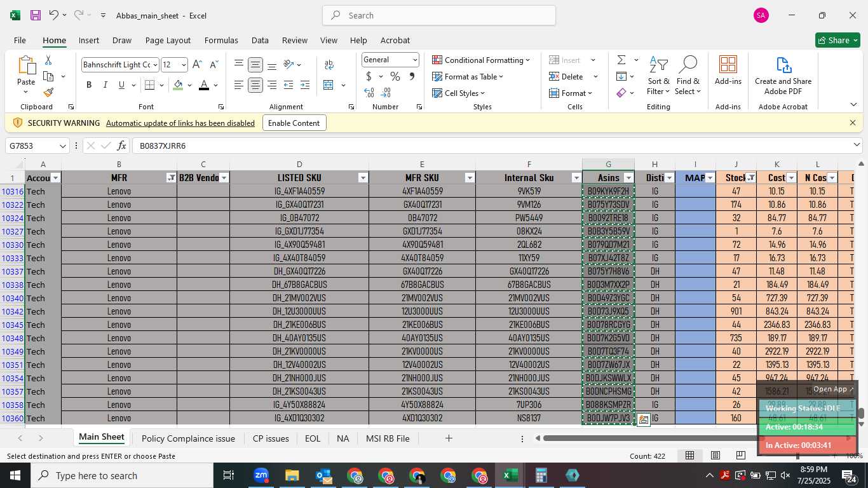The height and width of the screenshot is (488, 868).
Task: Click the Cut scissors icon
Action: 48,60
